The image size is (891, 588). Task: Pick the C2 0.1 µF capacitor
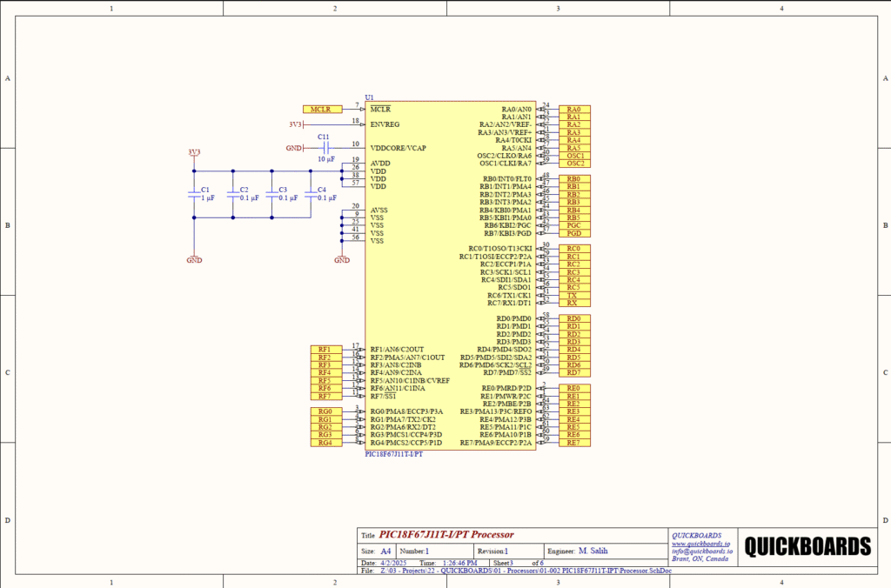[x=232, y=197]
